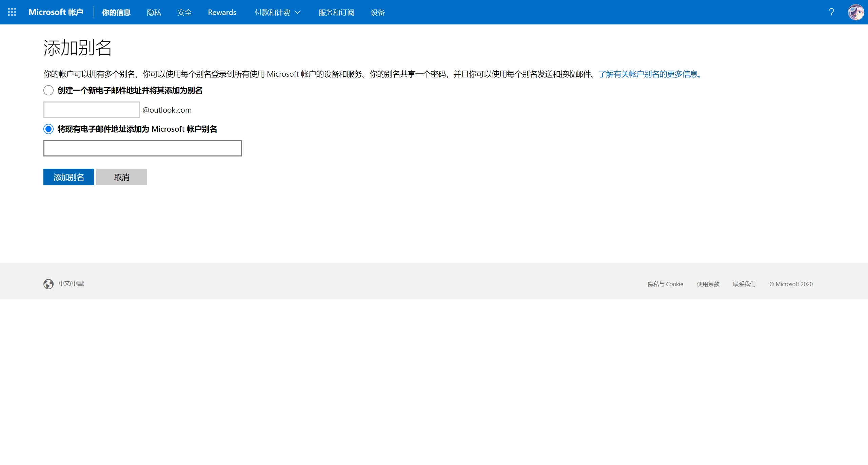The width and height of the screenshot is (868, 465).
Task: Click the outlook.com alias name input field
Action: coord(92,110)
